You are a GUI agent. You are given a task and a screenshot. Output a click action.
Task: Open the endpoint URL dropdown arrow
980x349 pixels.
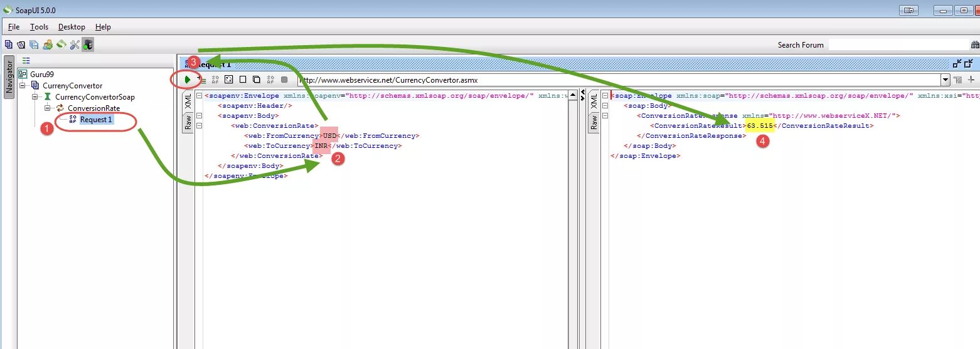tap(945, 80)
